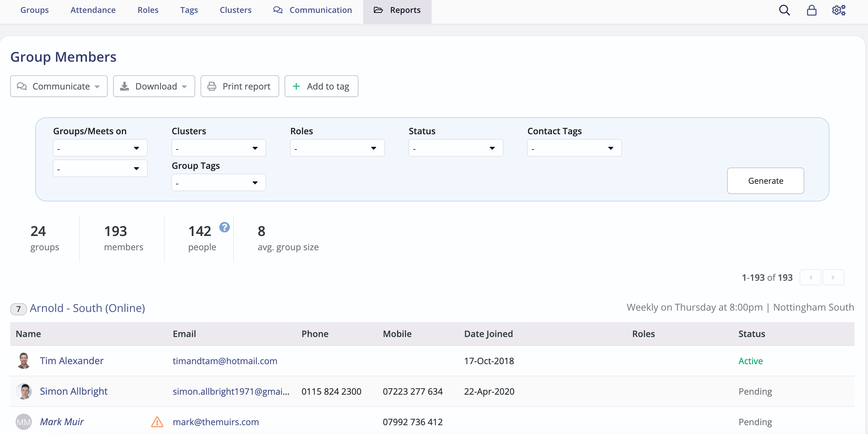Click the help icon beside 142 people
Image resolution: width=868 pixels, height=434 pixels.
point(224,227)
